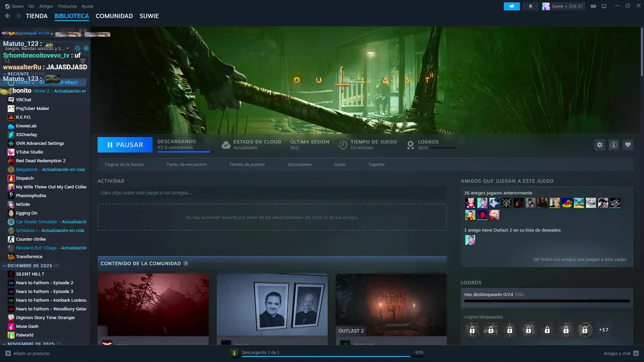Go to the COMUNIDAD section
This screenshot has width=644, height=362.
click(x=114, y=16)
